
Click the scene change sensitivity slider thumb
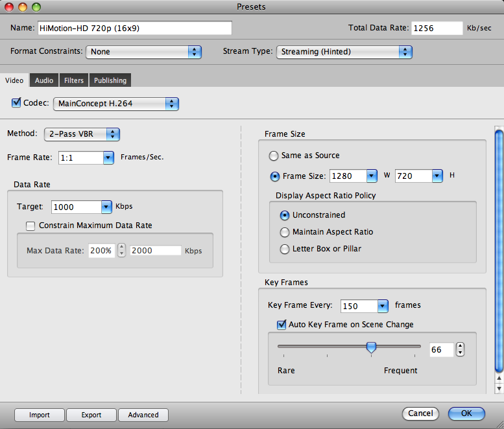point(371,347)
